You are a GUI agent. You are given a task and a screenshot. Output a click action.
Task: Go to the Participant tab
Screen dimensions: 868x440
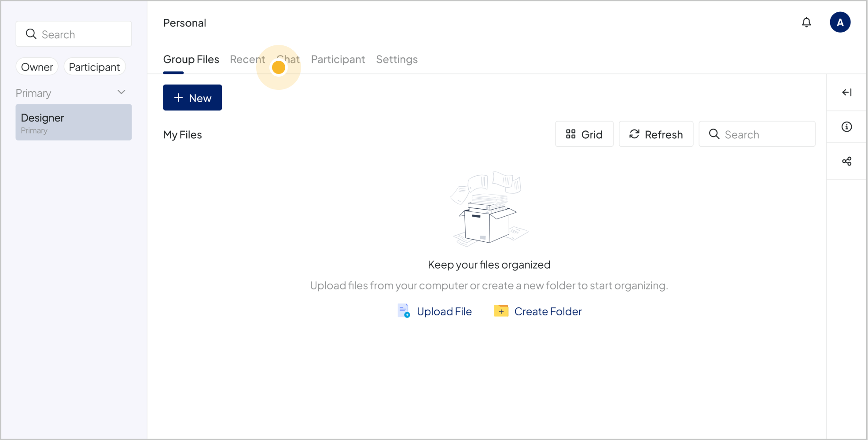coord(338,59)
